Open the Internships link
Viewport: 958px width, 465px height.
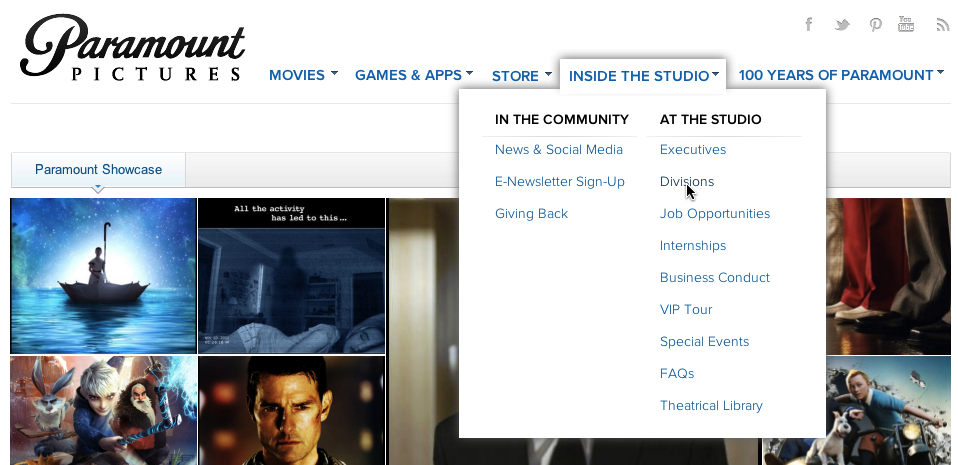(x=693, y=246)
